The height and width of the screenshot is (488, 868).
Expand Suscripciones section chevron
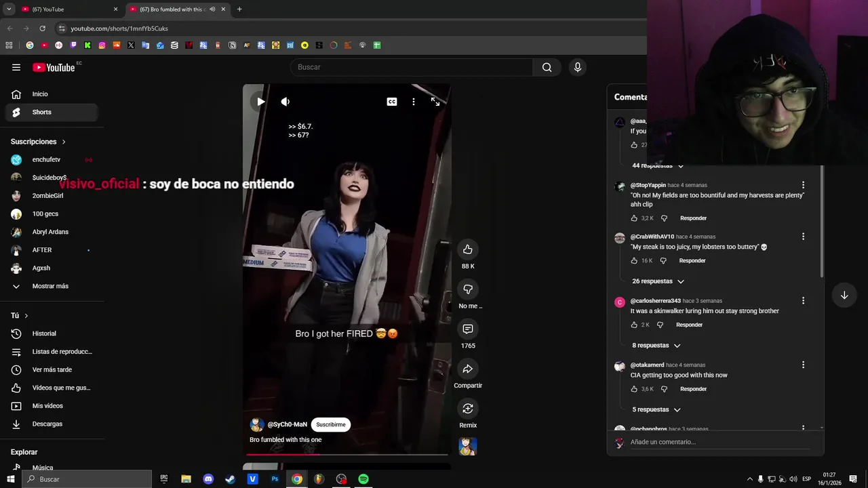(64, 142)
